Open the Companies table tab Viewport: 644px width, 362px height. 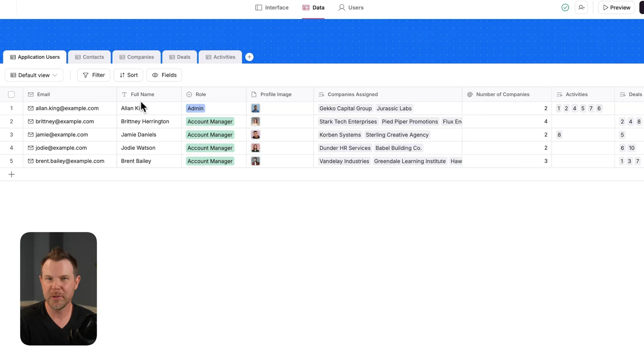tap(137, 57)
